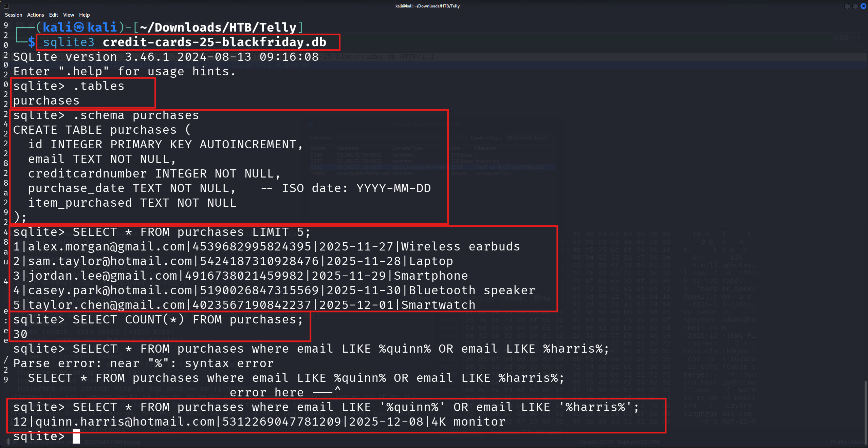Click the date '2025-12-01' in row 5
This screenshot has height=448, width=868.
pyautogui.click(x=356, y=305)
